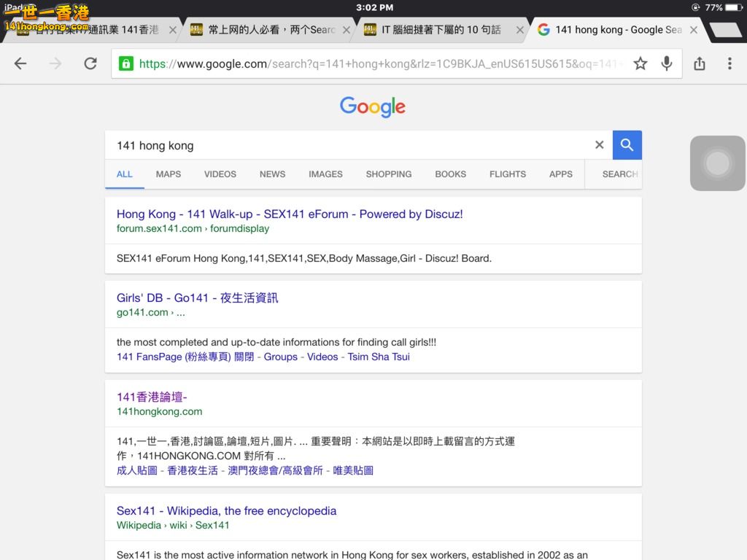Open the 'Sex141 - Wikipedia' result link
747x560 pixels.
(226, 510)
